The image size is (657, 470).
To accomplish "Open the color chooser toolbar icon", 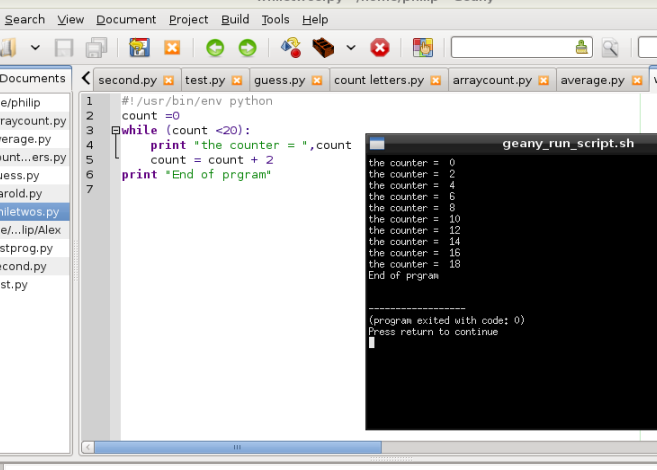I will point(423,47).
